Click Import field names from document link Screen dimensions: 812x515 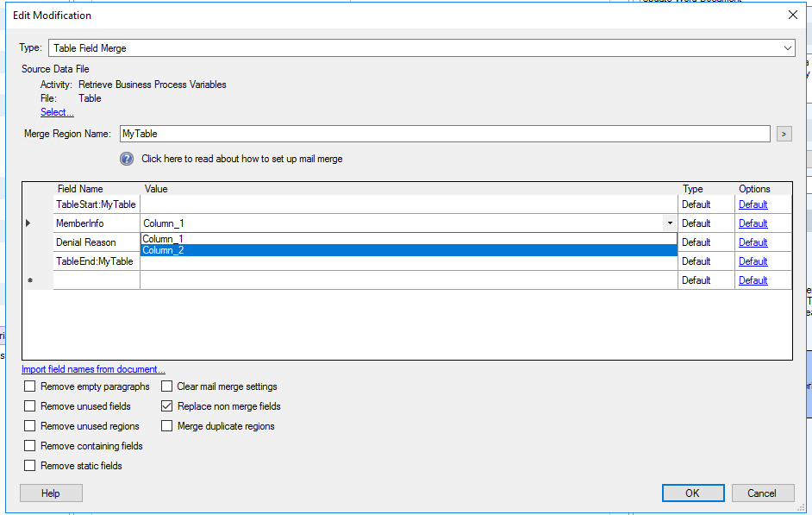pyautogui.click(x=93, y=369)
